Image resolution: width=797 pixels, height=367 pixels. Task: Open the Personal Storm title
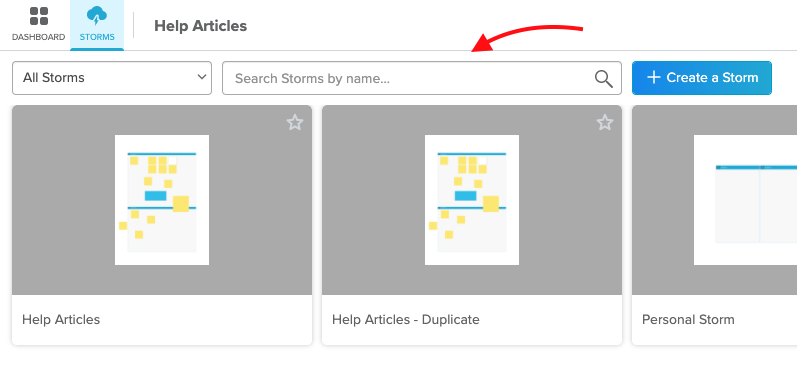click(688, 320)
